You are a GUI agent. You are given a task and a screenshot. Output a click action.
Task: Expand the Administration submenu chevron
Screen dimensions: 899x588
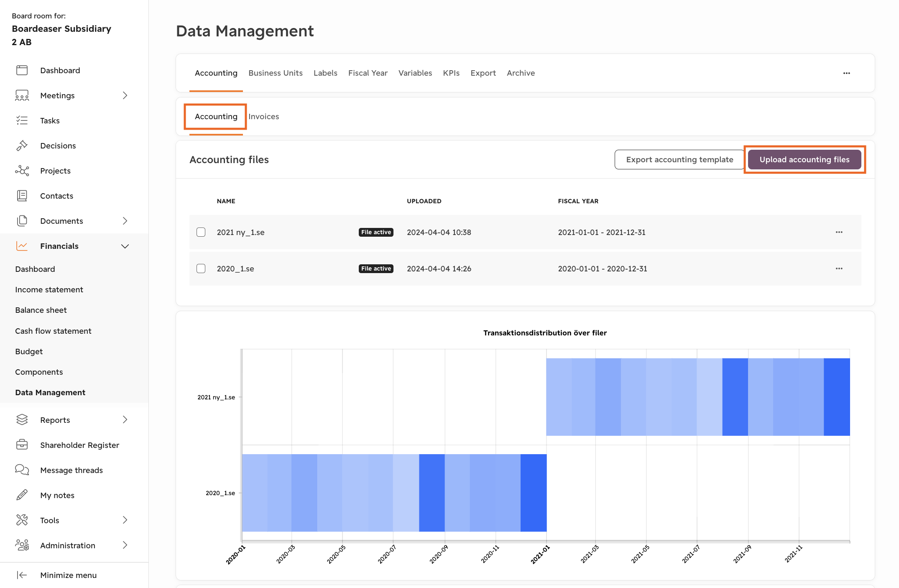pos(125,545)
